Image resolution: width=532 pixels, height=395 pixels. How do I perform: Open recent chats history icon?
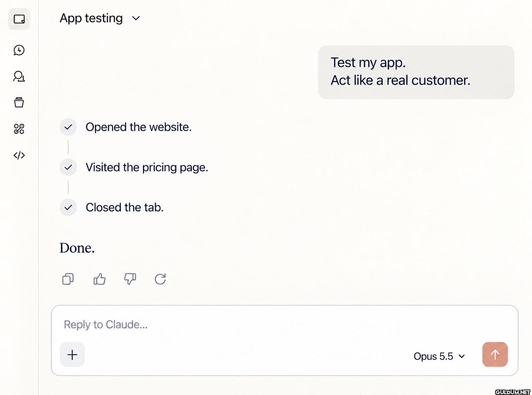point(19,50)
